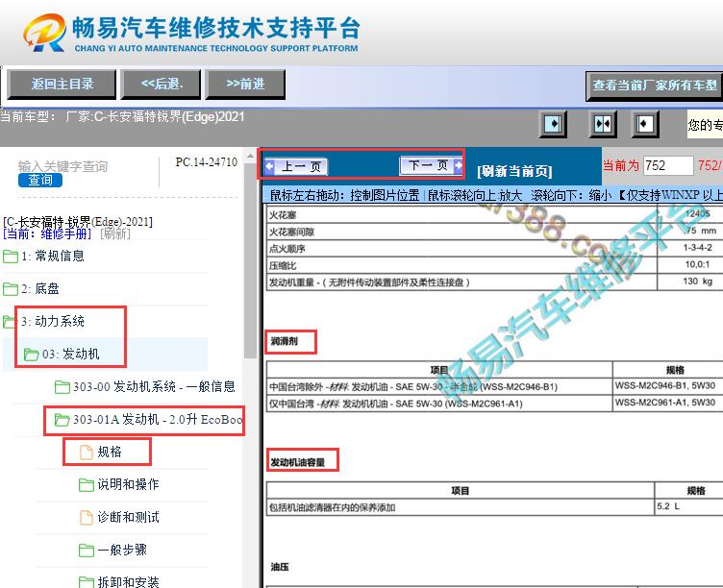Click the 130 kg engine weight value
The image size is (723, 588).
click(x=697, y=282)
